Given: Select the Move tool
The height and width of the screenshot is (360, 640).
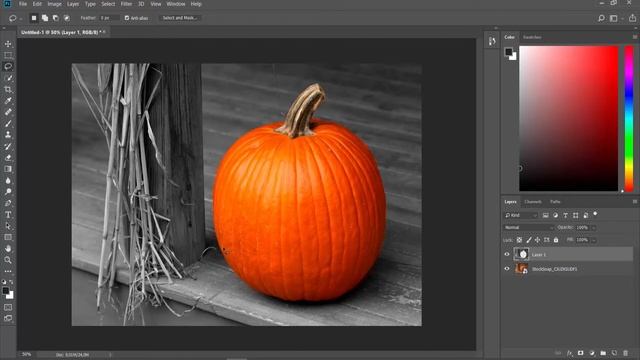Looking at the screenshot, I should tap(8, 44).
